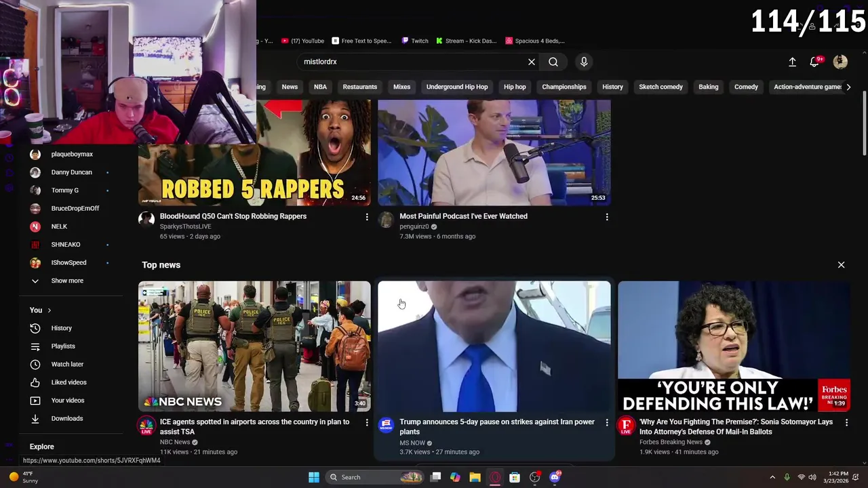Screen dimensions: 868x488
Task: Select the History chip
Action: (x=612, y=87)
